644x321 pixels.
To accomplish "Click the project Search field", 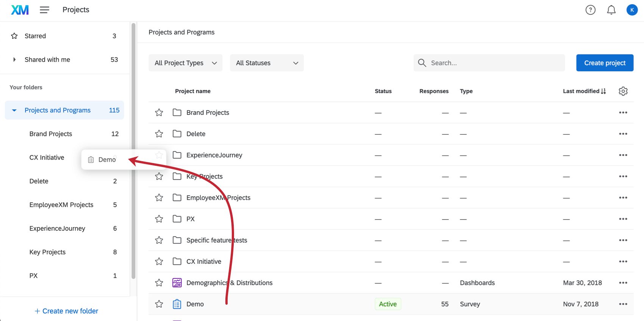I will [492, 63].
